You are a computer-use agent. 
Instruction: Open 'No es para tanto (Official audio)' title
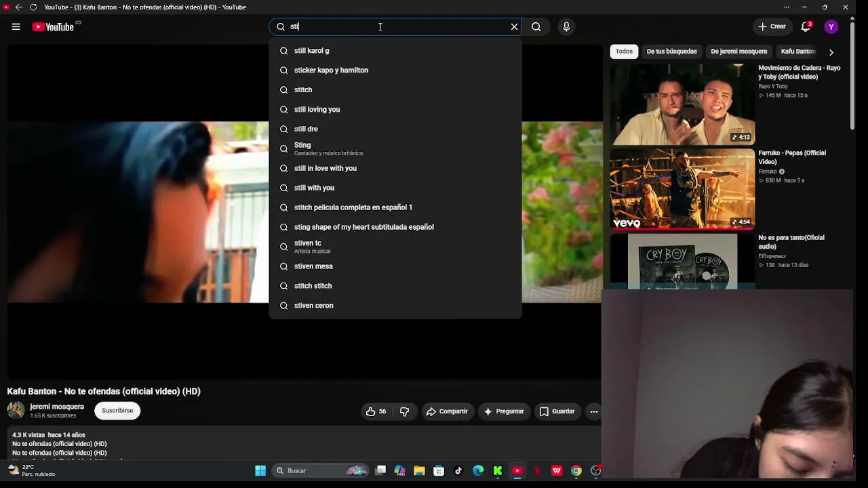[x=791, y=242]
